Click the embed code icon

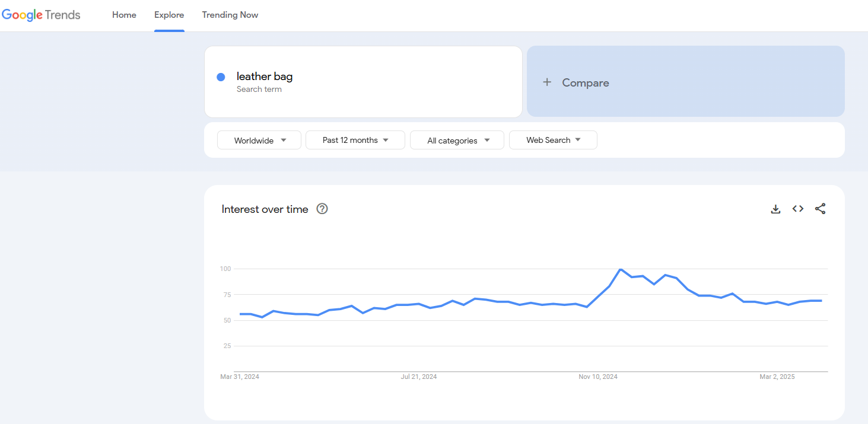[x=798, y=209]
